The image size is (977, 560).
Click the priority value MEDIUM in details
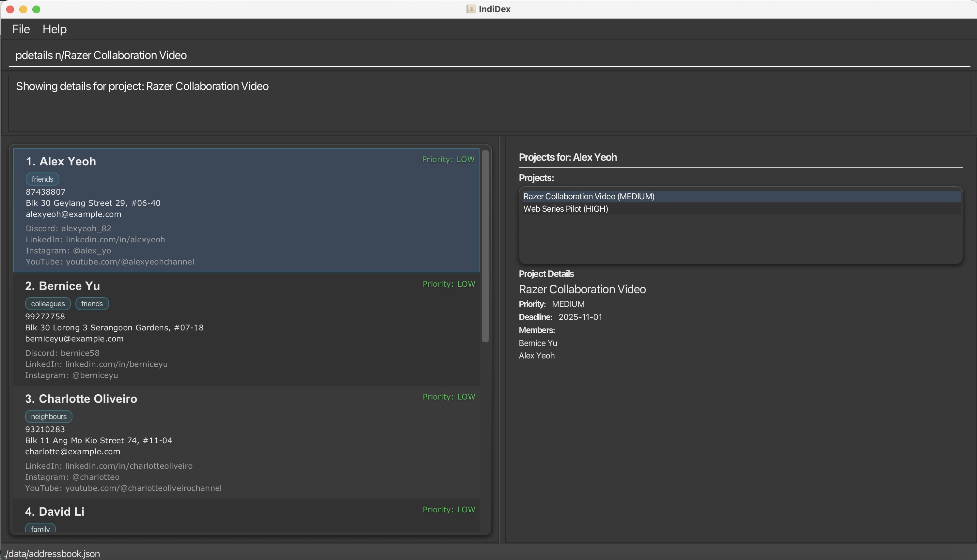tap(568, 304)
